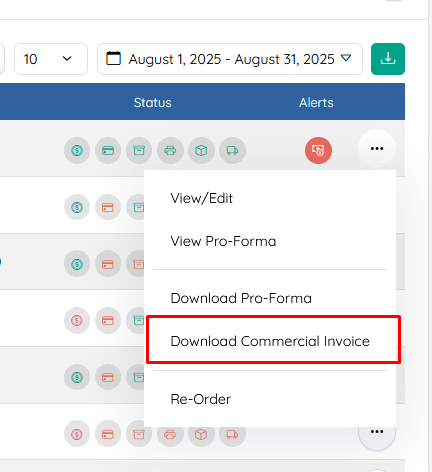432x472 pixels.
Task: Click the red payment alert icon
Action: pyautogui.click(x=318, y=150)
